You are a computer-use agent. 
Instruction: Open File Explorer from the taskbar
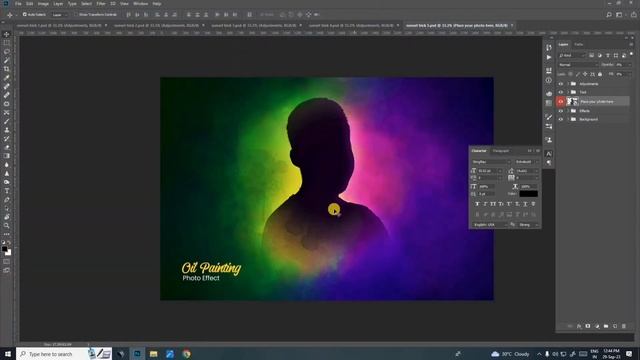click(x=153, y=353)
